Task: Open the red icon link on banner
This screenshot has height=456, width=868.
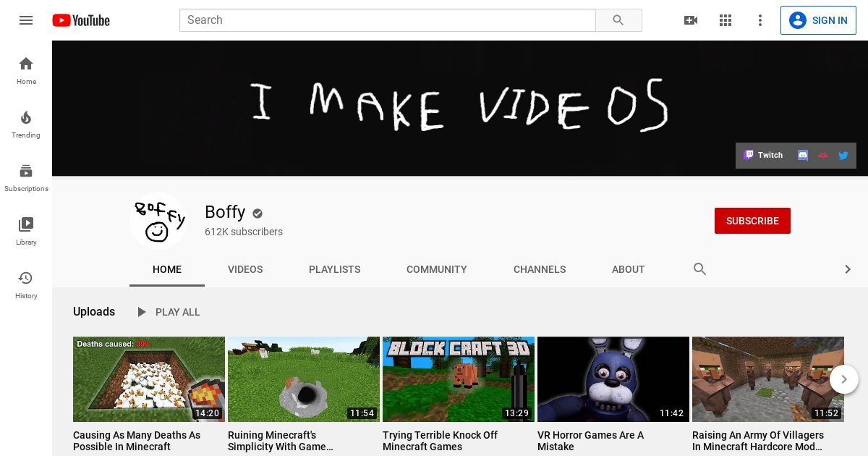Action: [x=823, y=155]
